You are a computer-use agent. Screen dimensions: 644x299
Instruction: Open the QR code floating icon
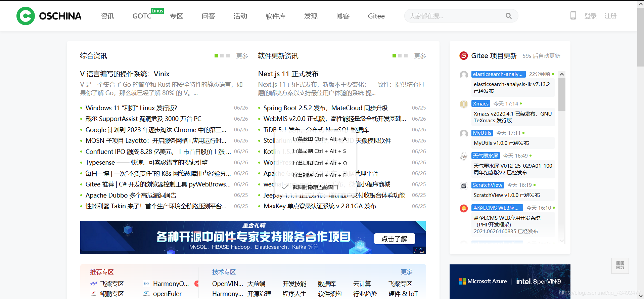pyautogui.click(x=620, y=265)
